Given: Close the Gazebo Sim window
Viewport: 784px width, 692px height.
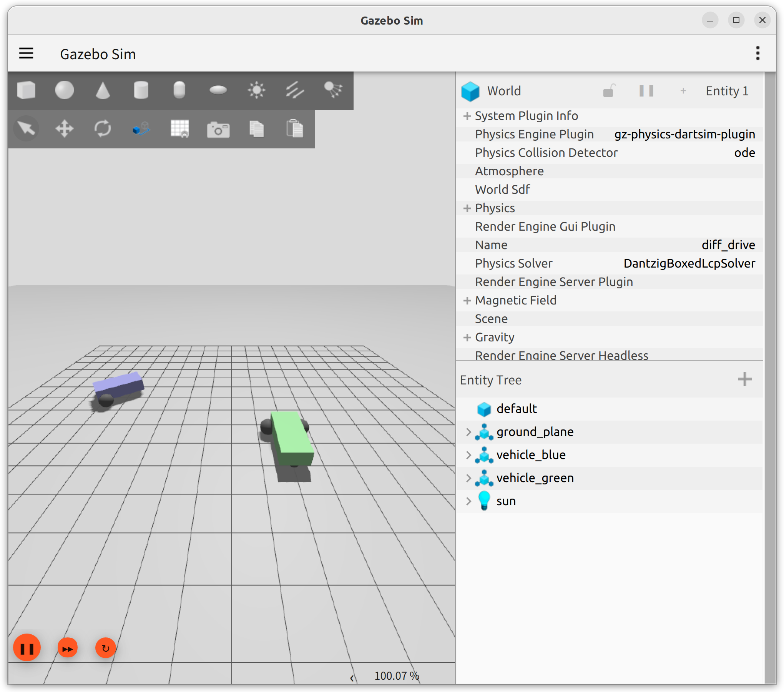Looking at the screenshot, I should coord(762,20).
